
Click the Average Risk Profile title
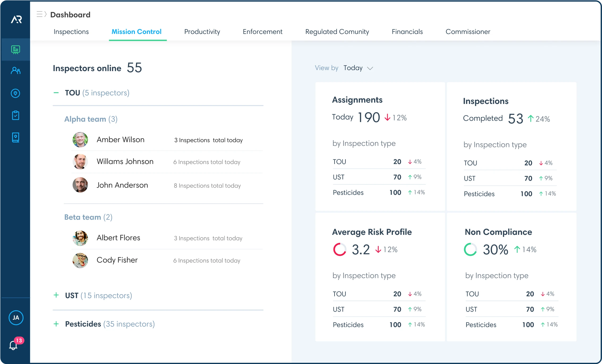tap(372, 232)
